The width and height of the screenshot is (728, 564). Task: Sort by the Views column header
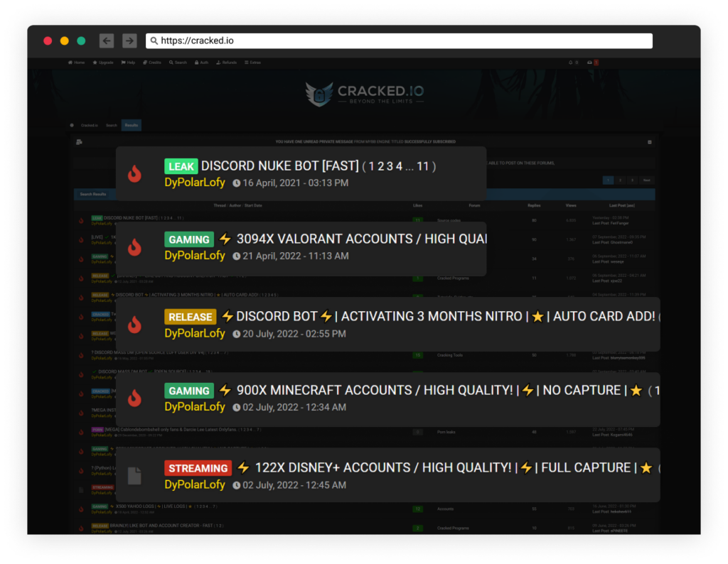coord(571,205)
